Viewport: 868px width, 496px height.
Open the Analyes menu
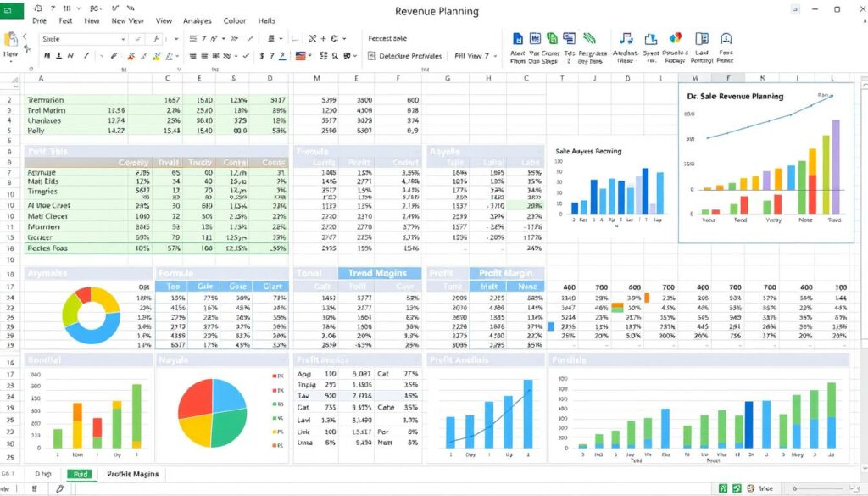[x=197, y=20]
